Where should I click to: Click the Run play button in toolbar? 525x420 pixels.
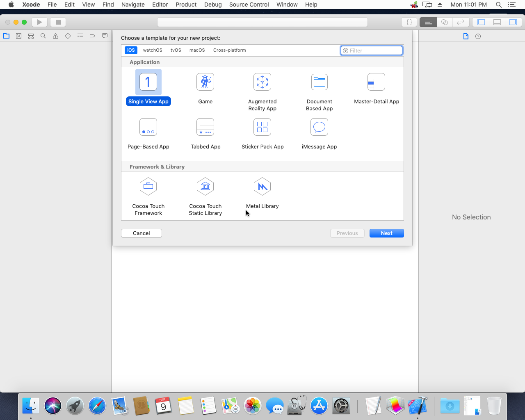coord(39,22)
